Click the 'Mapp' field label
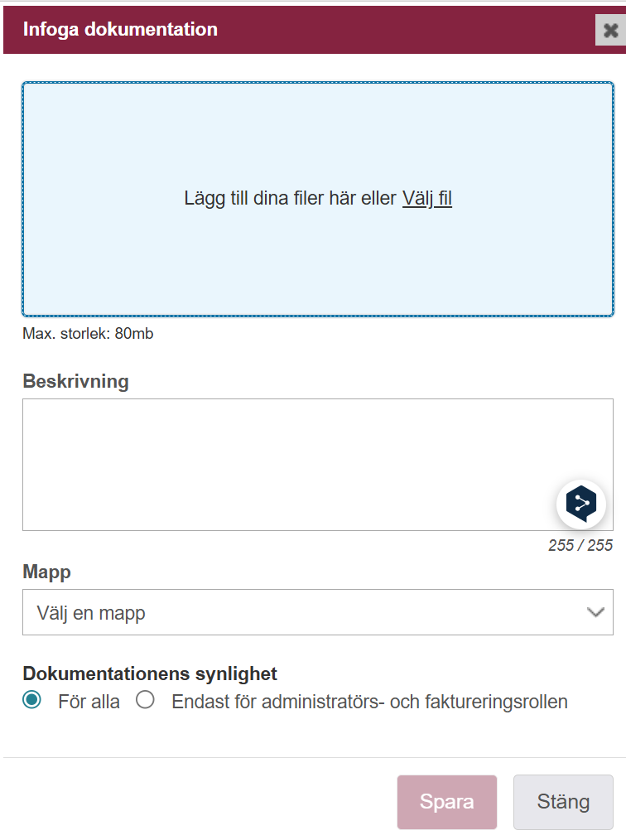The width and height of the screenshot is (626, 840). [x=47, y=572]
